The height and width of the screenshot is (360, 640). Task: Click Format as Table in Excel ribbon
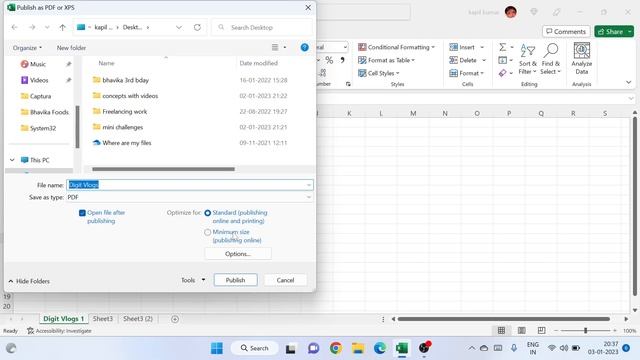pyautogui.click(x=386, y=60)
